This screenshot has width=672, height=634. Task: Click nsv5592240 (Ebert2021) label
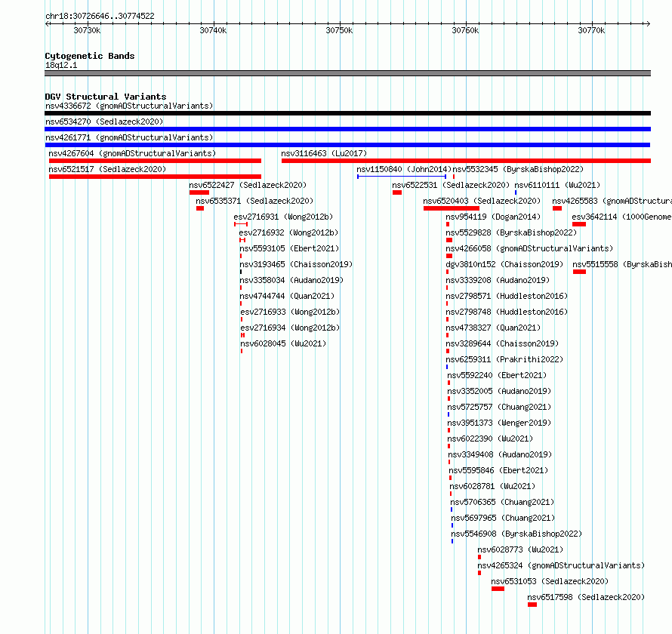click(x=497, y=375)
